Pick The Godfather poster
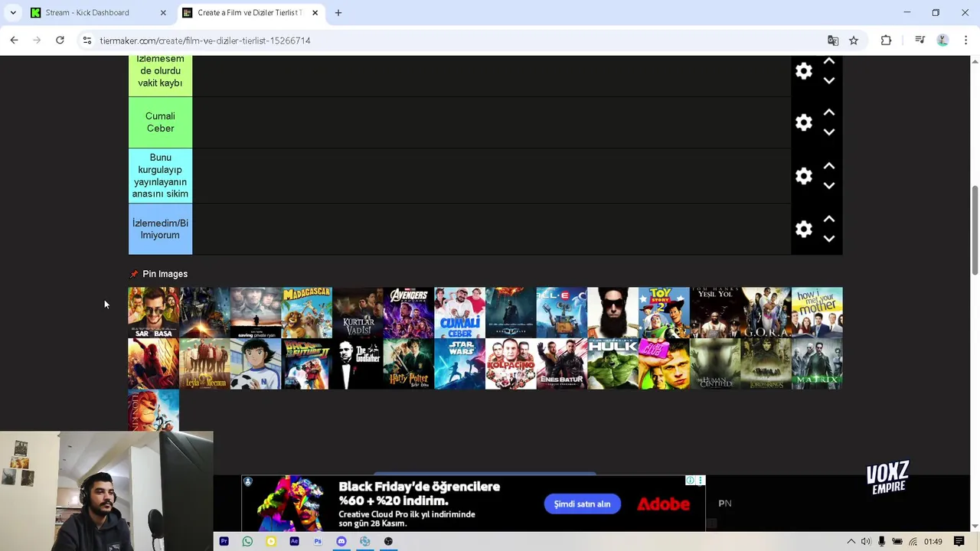This screenshot has width=980, height=551. 358,364
